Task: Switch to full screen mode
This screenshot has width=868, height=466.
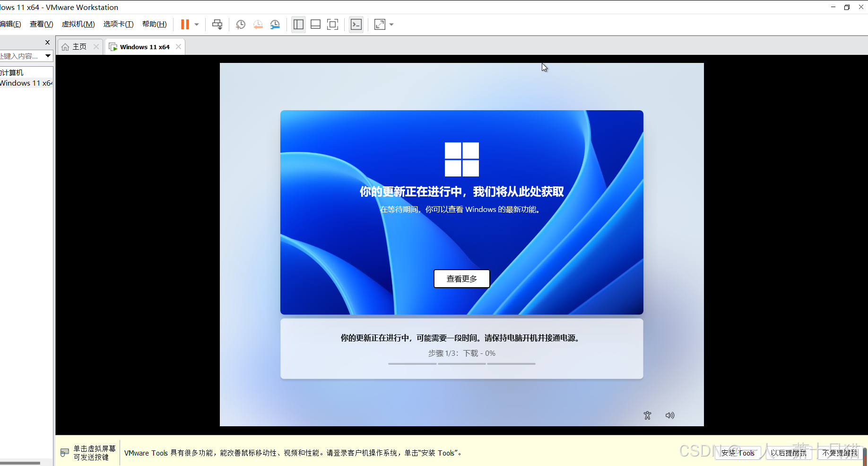Action: pos(333,25)
